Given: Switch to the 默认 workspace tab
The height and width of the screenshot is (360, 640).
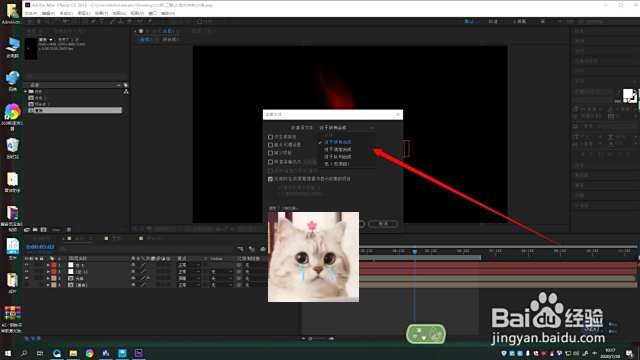Looking at the screenshot, I should pyautogui.click(x=469, y=22).
